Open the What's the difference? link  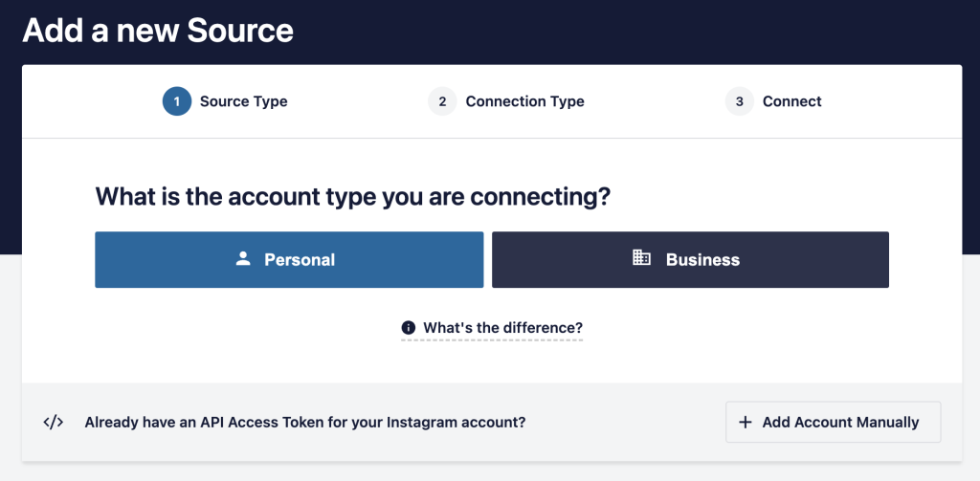click(x=502, y=328)
